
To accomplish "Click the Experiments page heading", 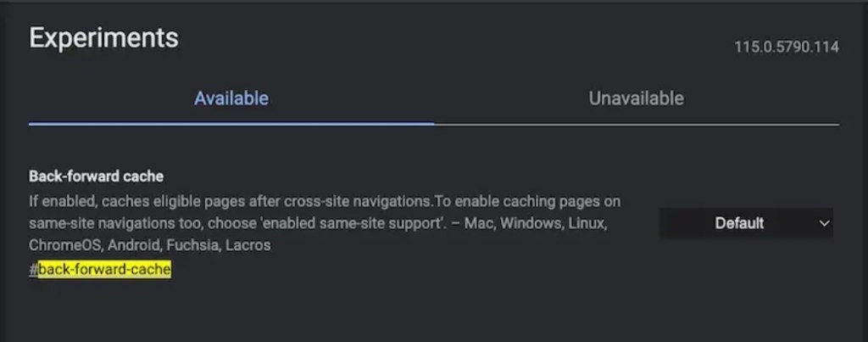I will (103, 38).
